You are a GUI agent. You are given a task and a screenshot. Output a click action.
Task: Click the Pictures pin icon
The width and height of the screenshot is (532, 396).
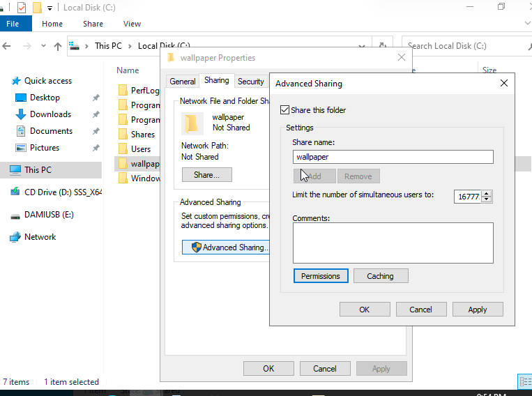[96, 148]
